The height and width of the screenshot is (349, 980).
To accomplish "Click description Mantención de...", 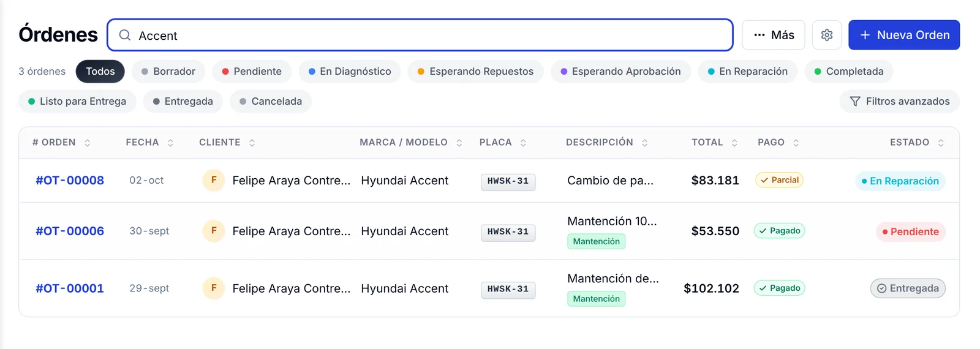I will click(613, 279).
